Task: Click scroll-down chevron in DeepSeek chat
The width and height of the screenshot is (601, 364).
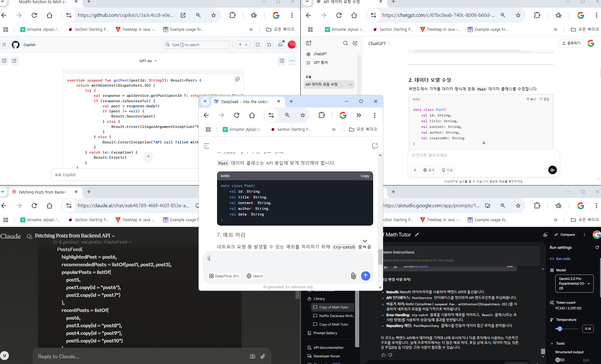Action: click(x=365, y=241)
